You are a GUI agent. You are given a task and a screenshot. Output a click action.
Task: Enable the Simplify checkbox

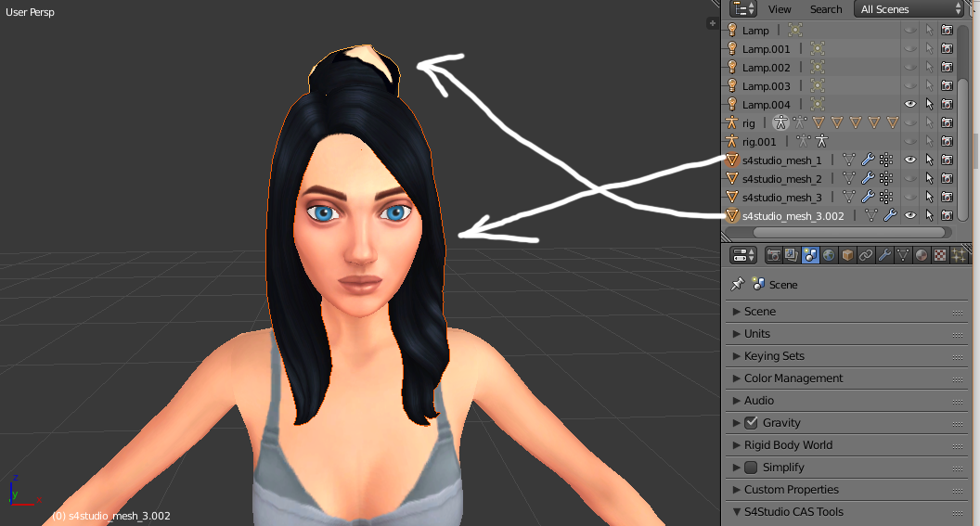752,468
